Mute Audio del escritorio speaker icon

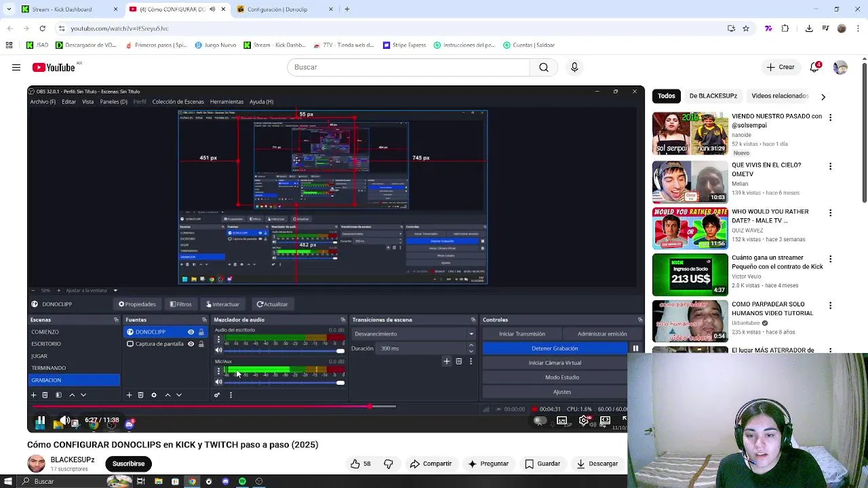(218, 350)
